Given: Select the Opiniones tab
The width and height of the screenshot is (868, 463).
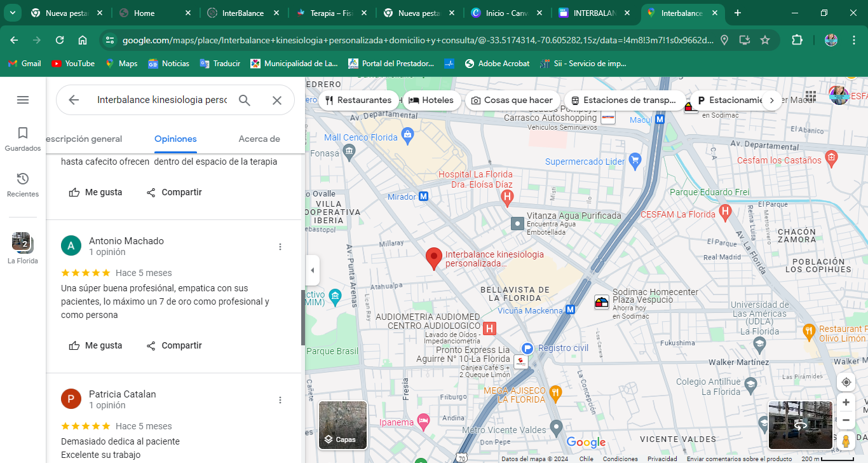Looking at the screenshot, I should pos(175,139).
